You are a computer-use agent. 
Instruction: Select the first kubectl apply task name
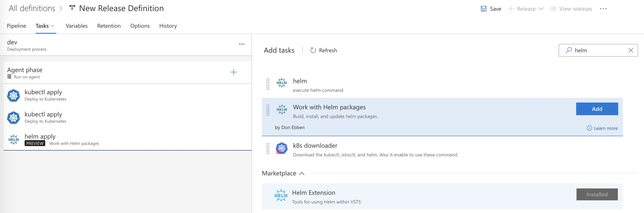pyautogui.click(x=43, y=92)
